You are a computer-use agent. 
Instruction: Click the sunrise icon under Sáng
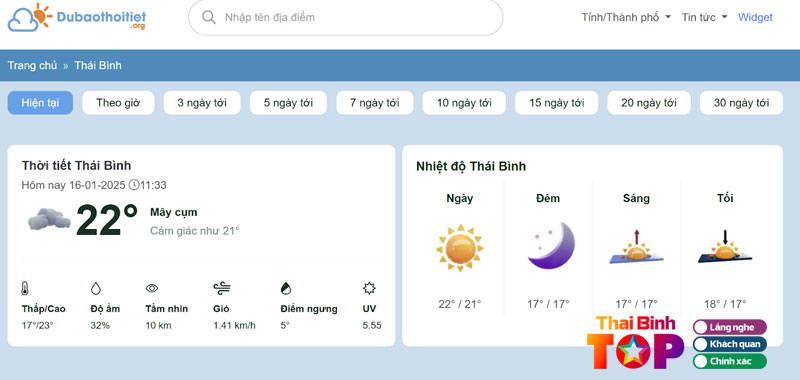pos(636,247)
